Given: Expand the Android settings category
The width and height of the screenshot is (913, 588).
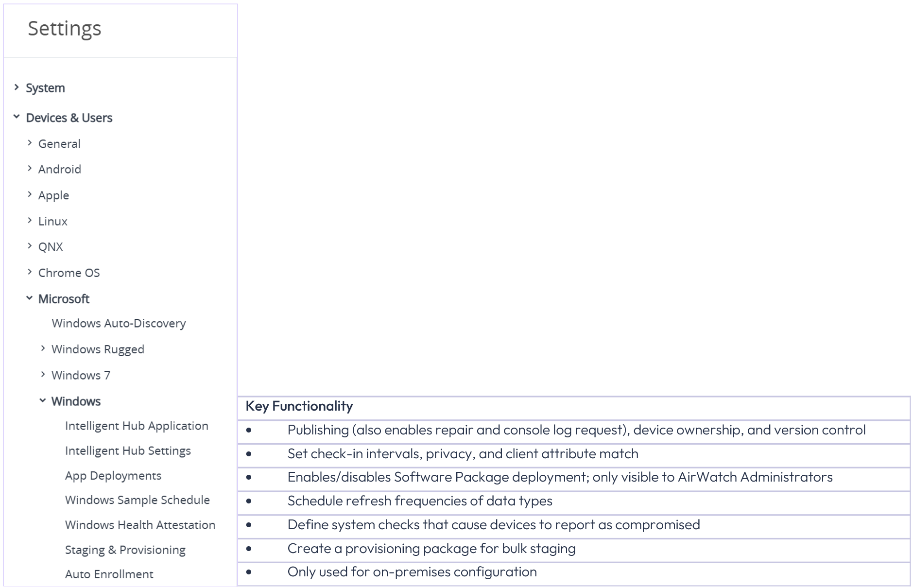Looking at the screenshot, I should coord(59,169).
